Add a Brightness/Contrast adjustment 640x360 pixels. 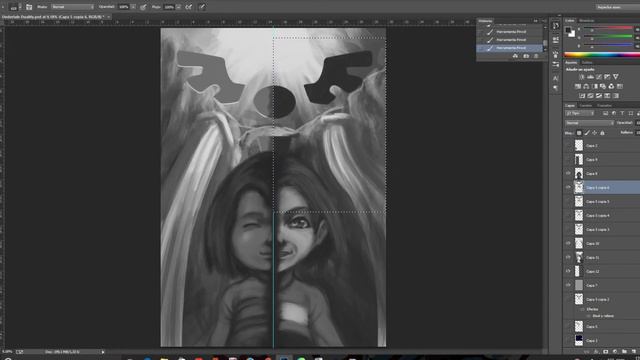[x=582, y=77]
